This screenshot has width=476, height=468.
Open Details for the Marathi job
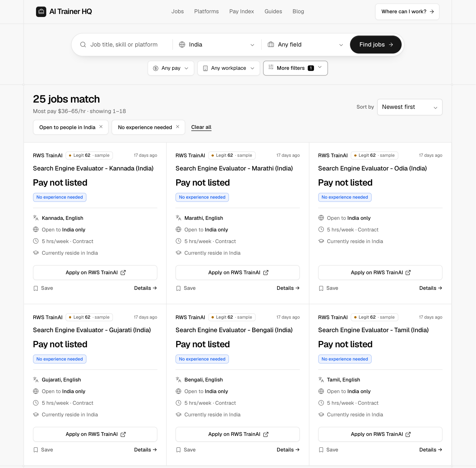pyautogui.click(x=288, y=288)
